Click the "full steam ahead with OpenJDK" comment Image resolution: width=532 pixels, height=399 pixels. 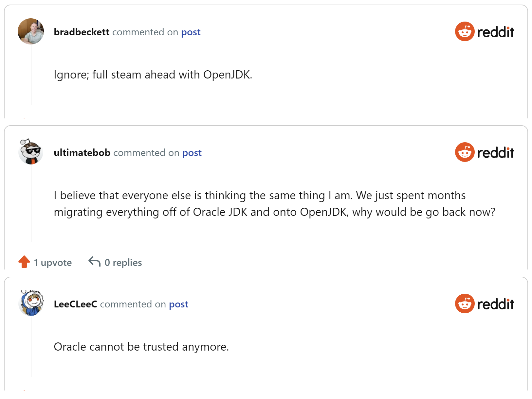pyautogui.click(x=153, y=75)
